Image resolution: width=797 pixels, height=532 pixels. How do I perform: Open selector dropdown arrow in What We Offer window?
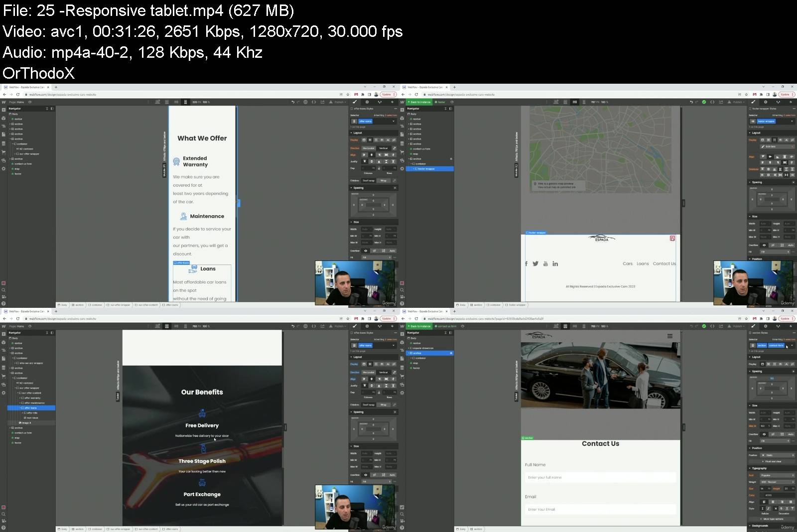(x=394, y=121)
